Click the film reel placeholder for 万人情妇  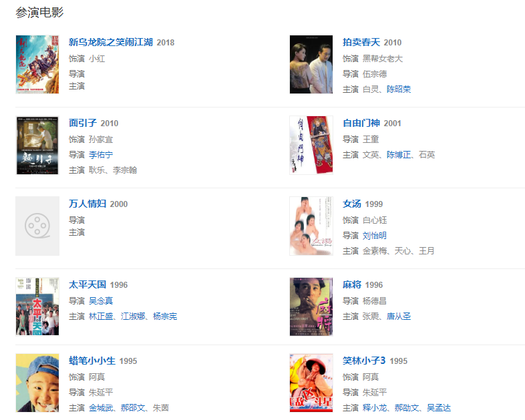pyautogui.click(x=37, y=226)
